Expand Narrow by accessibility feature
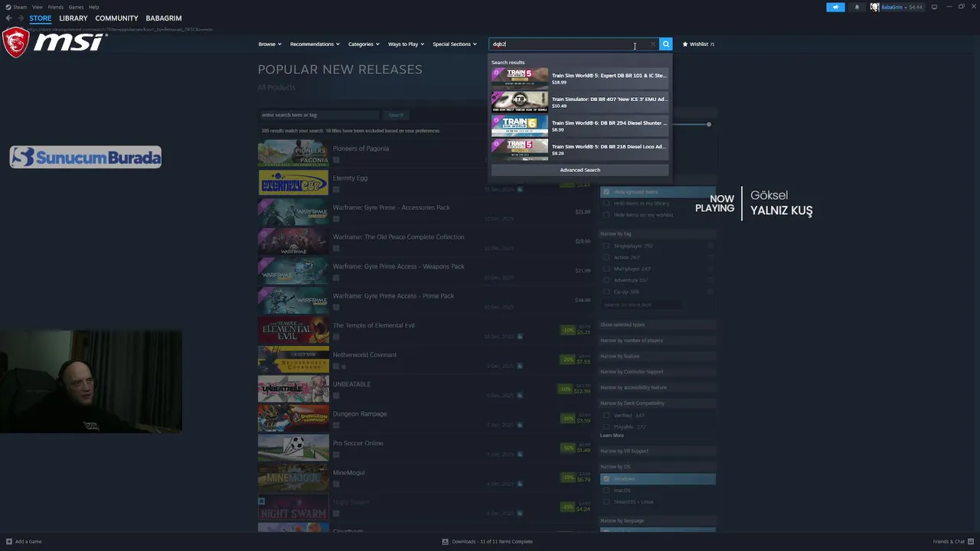The height and width of the screenshot is (551, 980). click(658, 387)
